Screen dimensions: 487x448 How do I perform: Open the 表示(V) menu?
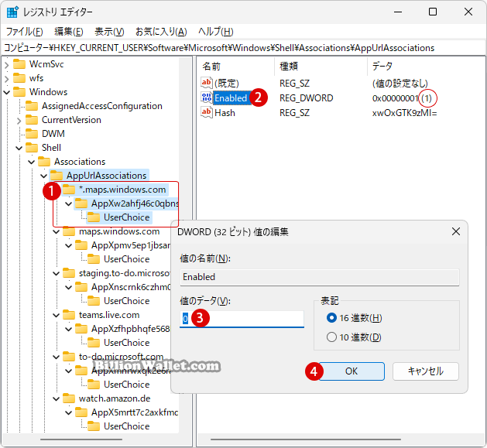(x=109, y=32)
